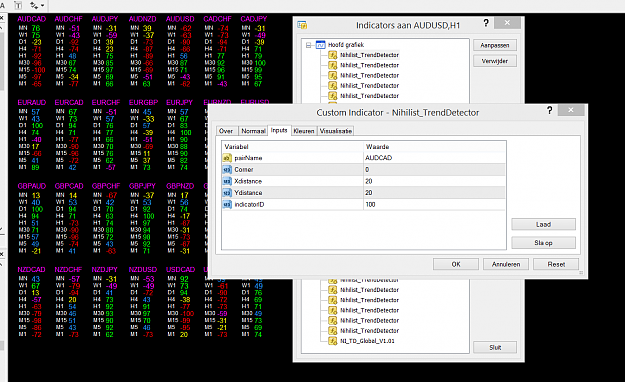The width and height of the screenshot is (625, 382).
Task: Click the Reset button
Action: coord(556,264)
